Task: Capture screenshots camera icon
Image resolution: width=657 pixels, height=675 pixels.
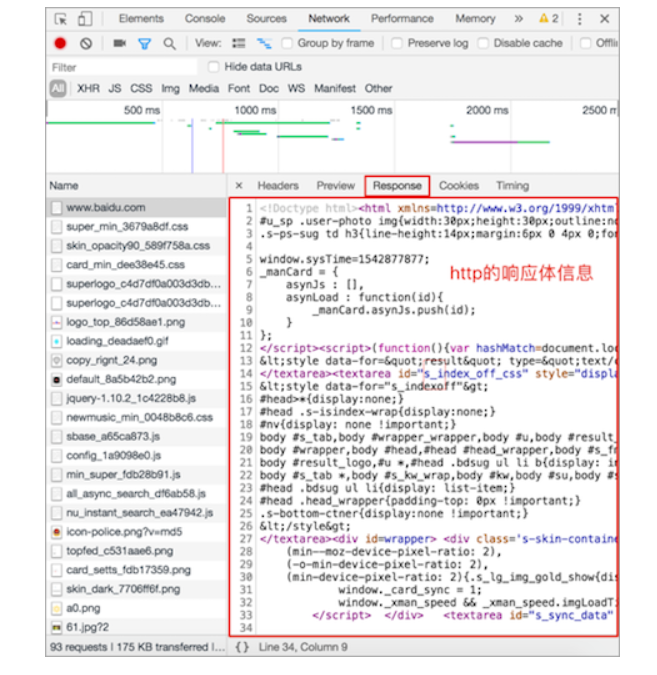Action: click(119, 43)
